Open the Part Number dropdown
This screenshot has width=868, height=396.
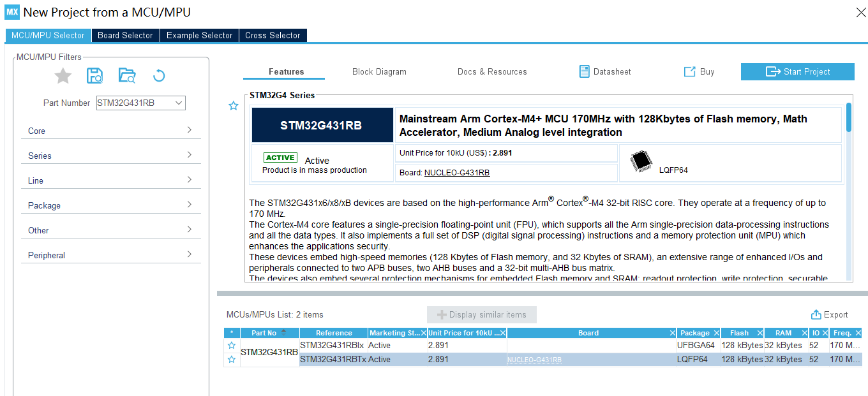click(x=179, y=103)
